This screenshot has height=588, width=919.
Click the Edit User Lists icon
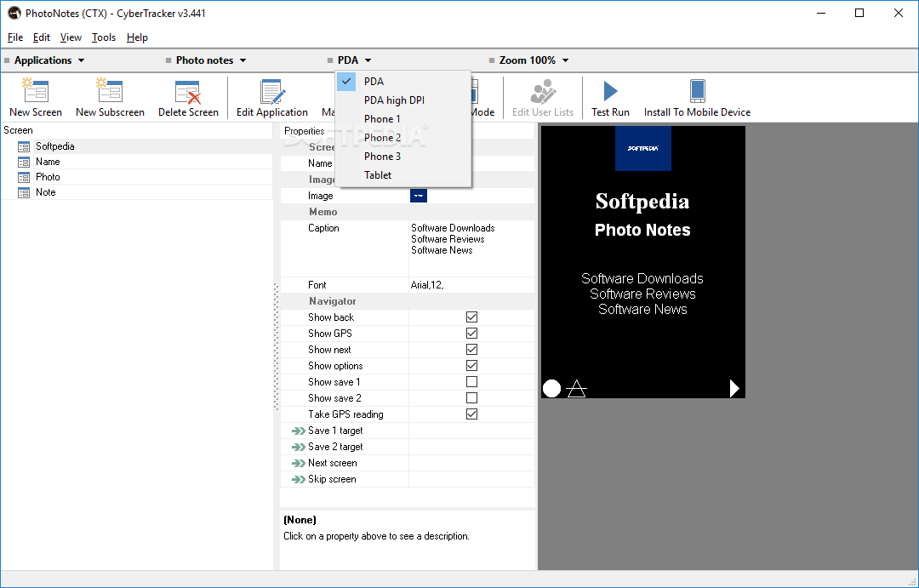click(x=543, y=92)
